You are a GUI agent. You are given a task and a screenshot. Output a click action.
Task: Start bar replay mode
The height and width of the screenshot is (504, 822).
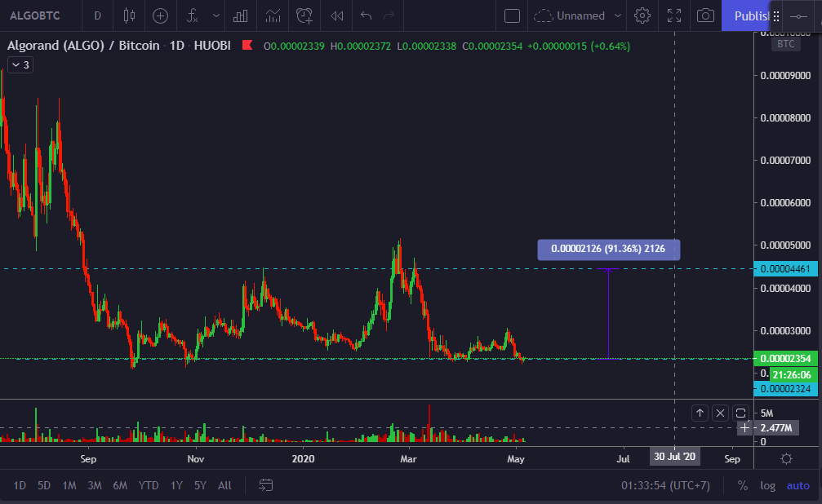pyautogui.click(x=335, y=15)
